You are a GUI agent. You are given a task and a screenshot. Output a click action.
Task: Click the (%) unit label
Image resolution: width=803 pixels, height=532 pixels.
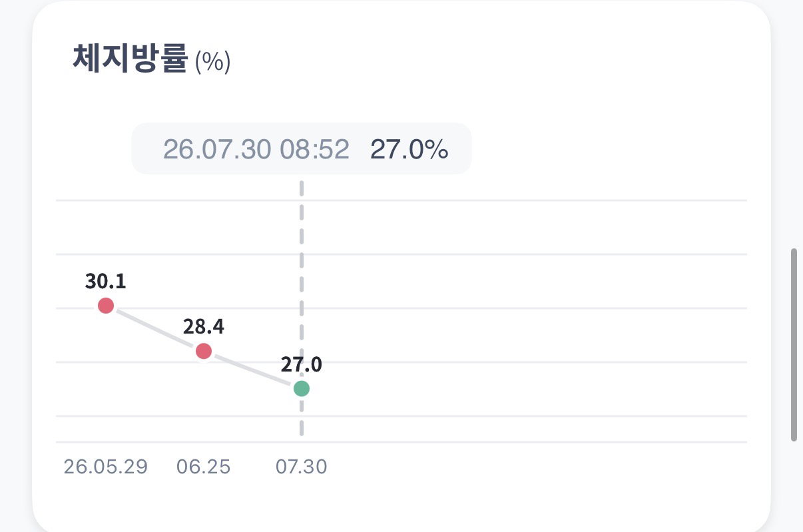[212, 63]
